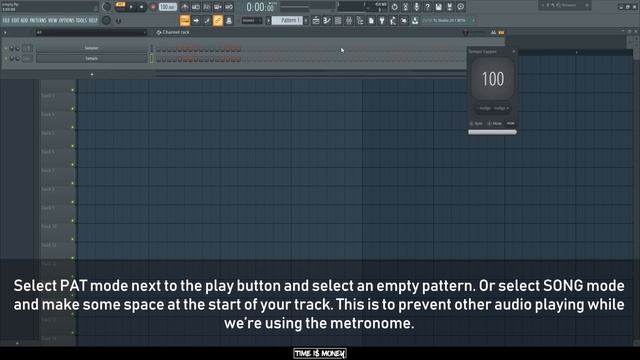
Task: Toggle mute LED on first Sampler channel
Action: 6,48
